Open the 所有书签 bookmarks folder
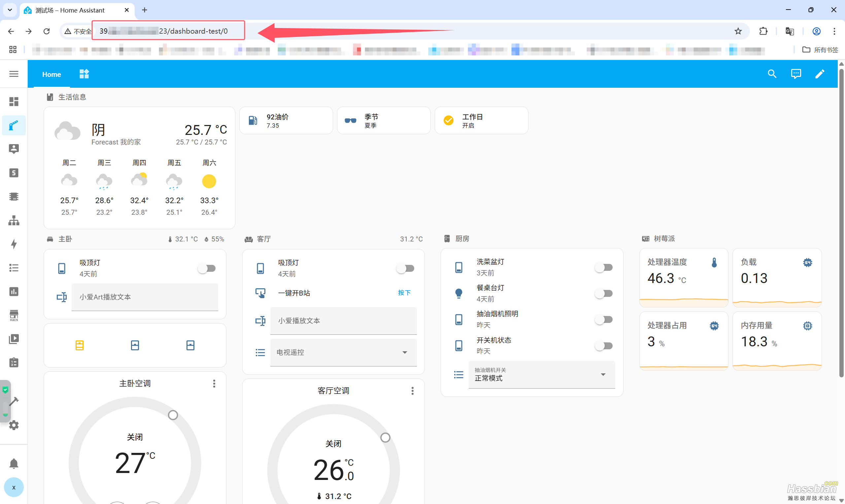This screenshot has width=845, height=504. [x=820, y=50]
